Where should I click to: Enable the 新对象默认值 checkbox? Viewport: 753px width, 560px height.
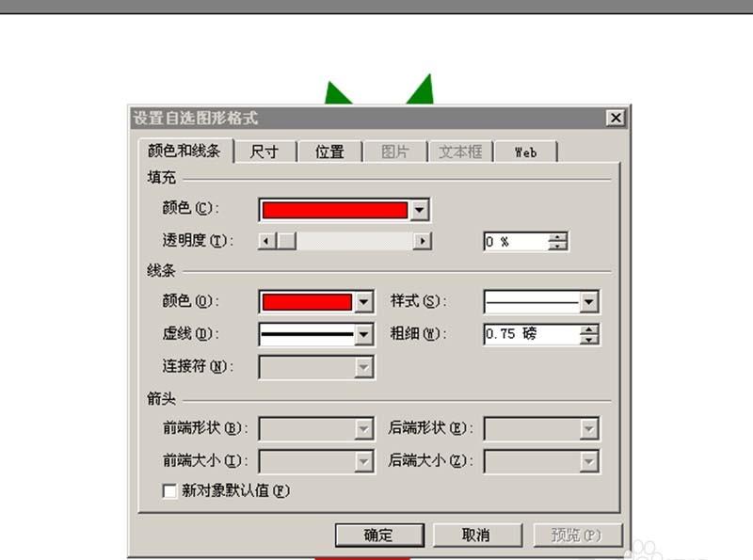(169, 491)
